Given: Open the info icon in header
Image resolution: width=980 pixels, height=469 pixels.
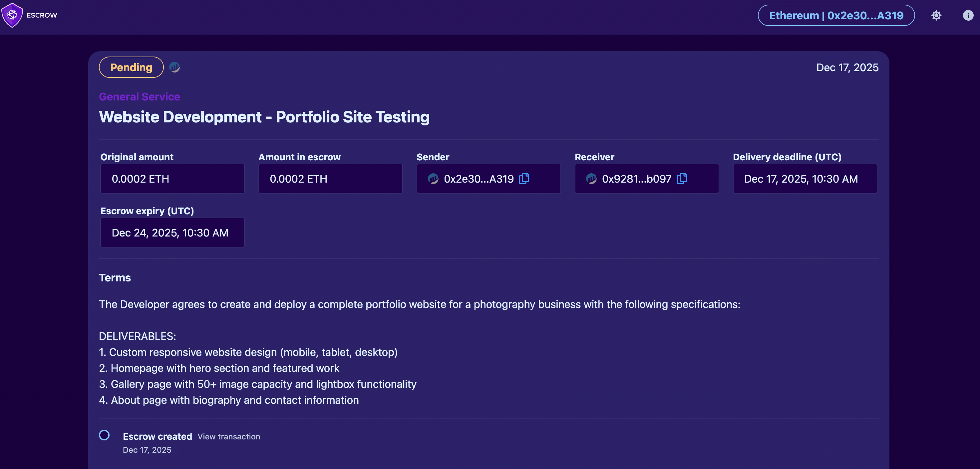Looking at the screenshot, I should point(968,15).
